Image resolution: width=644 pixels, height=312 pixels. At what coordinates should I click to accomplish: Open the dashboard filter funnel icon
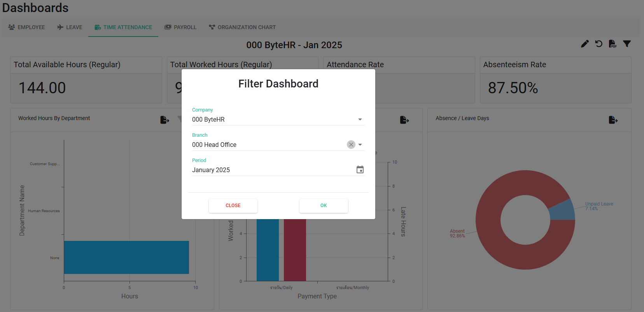click(627, 44)
